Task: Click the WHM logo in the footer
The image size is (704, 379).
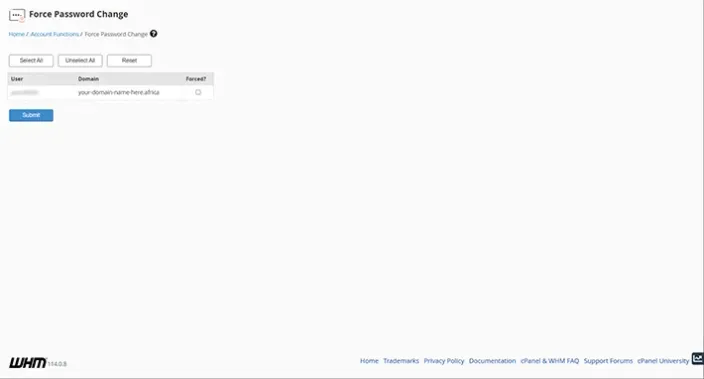Action: click(x=28, y=362)
